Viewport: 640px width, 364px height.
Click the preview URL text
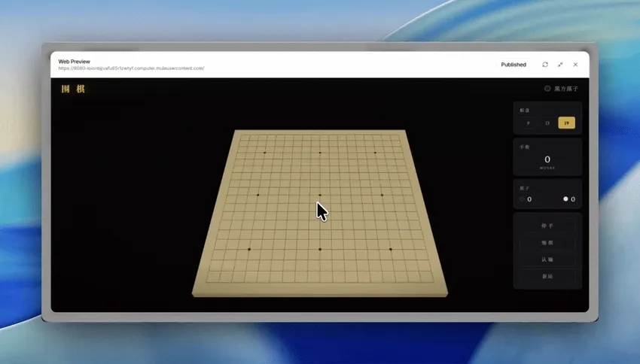(132, 68)
